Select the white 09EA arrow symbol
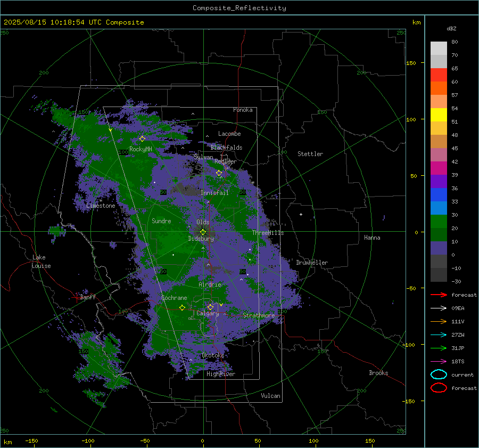 pos(439,308)
